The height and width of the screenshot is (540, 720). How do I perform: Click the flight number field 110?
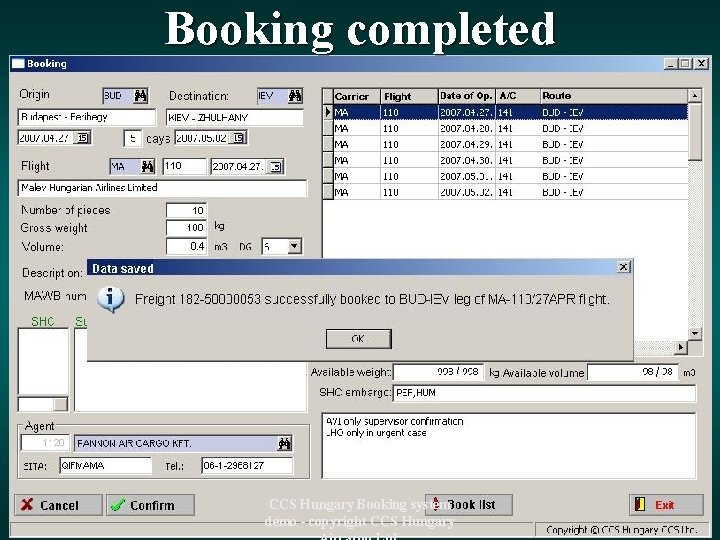tap(185, 166)
